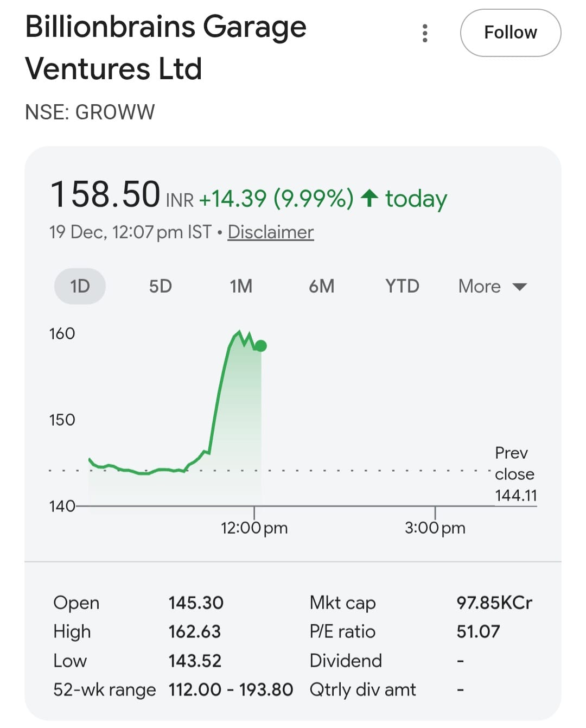The width and height of the screenshot is (586, 728).
Task: Click the 3:00 pm timeline marker
Action: (435, 527)
